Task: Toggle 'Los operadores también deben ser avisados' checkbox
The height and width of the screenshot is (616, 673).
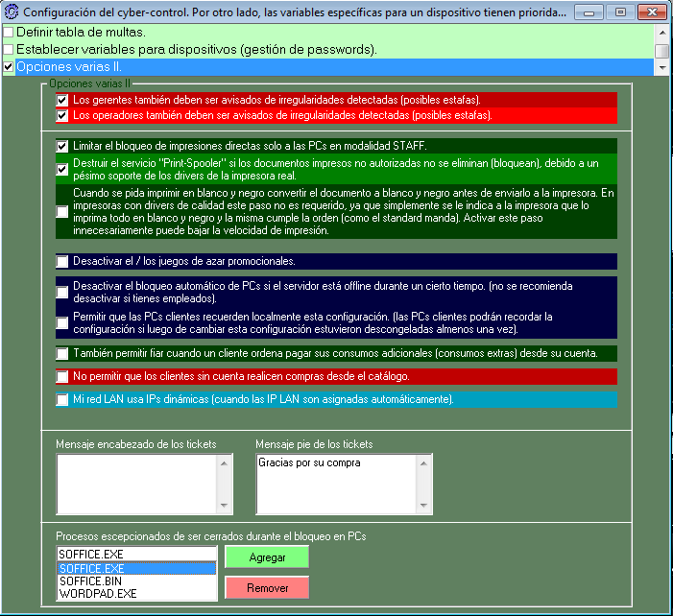Action: (x=62, y=115)
